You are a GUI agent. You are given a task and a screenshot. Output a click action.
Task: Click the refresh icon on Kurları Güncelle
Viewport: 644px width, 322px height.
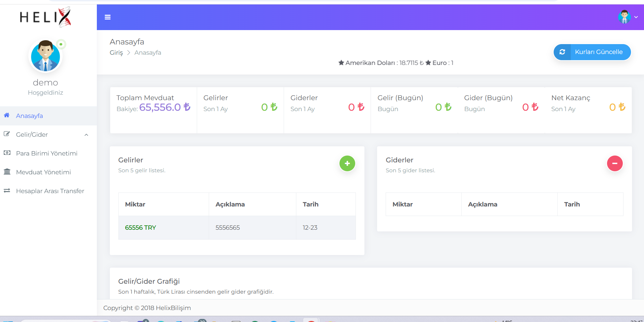pyautogui.click(x=562, y=52)
